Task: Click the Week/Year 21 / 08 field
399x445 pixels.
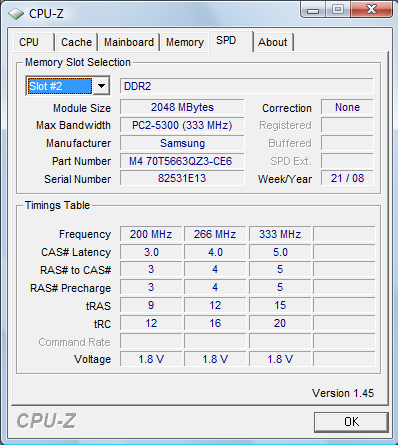Action: (347, 178)
